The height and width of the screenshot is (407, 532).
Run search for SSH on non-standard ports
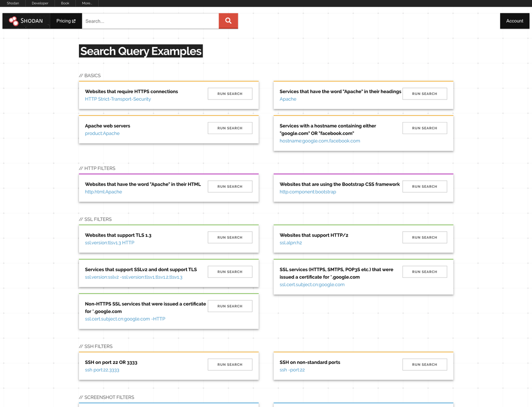click(x=425, y=364)
